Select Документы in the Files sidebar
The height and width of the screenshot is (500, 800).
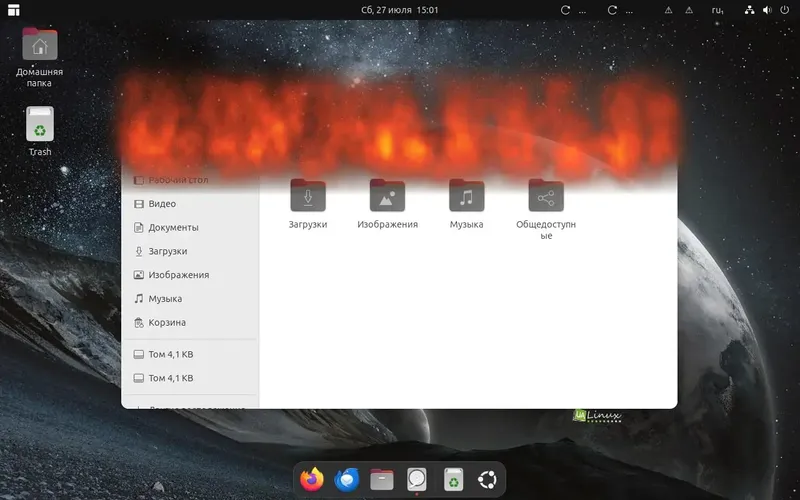coord(190,228)
